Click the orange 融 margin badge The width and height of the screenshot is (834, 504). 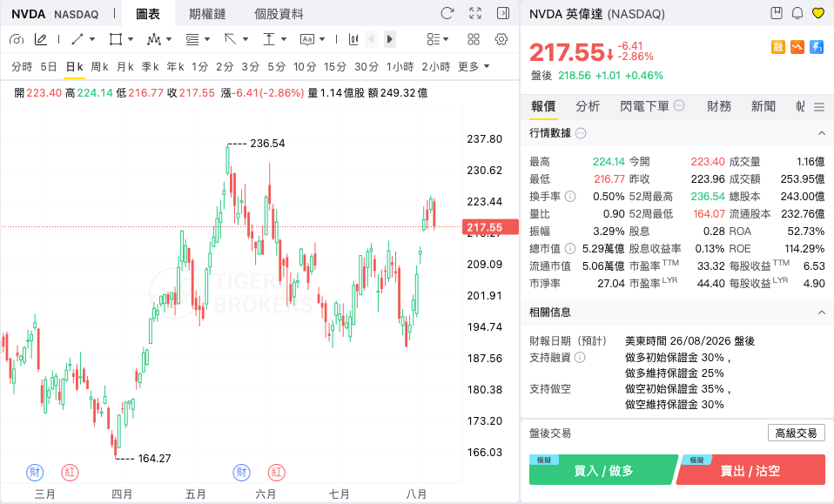click(x=778, y=47)
